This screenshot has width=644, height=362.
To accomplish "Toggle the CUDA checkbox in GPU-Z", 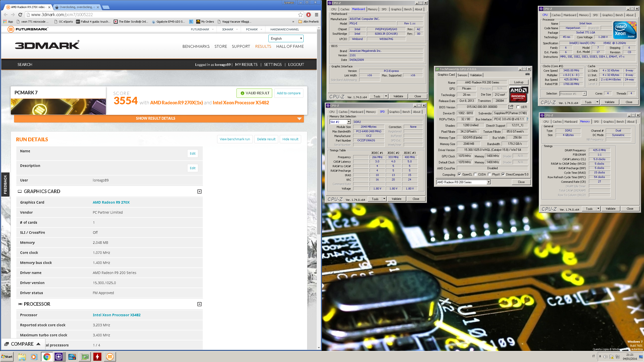I will click(x=475, y=174).
